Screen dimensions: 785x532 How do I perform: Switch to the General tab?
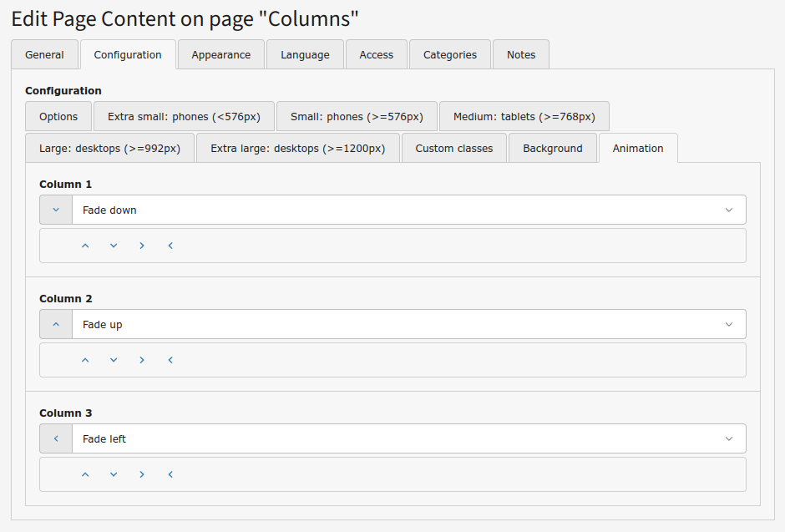(44, 54)
